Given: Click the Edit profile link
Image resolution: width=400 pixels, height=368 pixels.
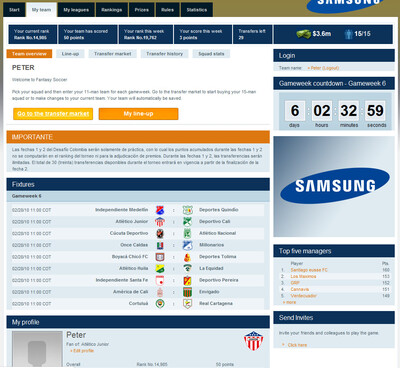Looking at the screenshot, I should coord(82,351).
